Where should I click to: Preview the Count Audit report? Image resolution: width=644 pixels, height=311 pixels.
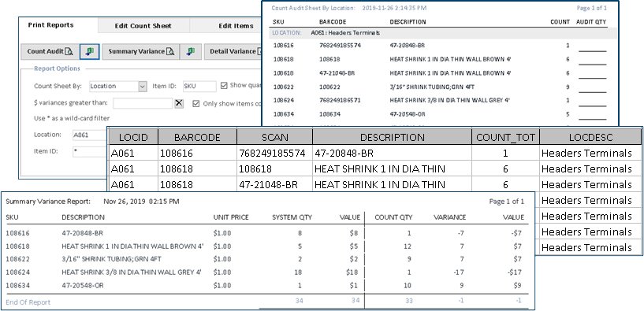tap(50, 51)
